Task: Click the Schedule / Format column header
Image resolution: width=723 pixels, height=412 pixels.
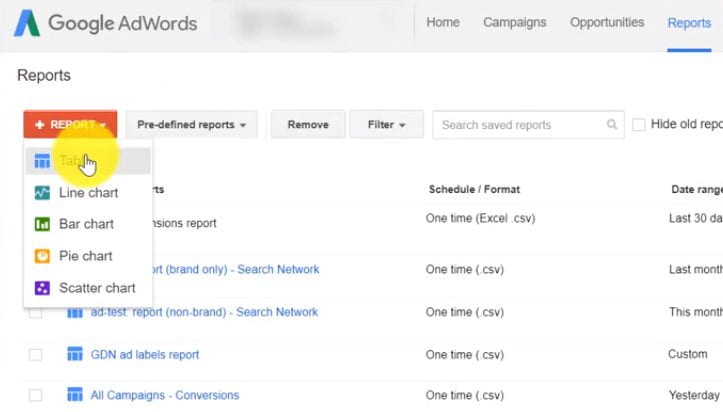Action: [474, 189]
